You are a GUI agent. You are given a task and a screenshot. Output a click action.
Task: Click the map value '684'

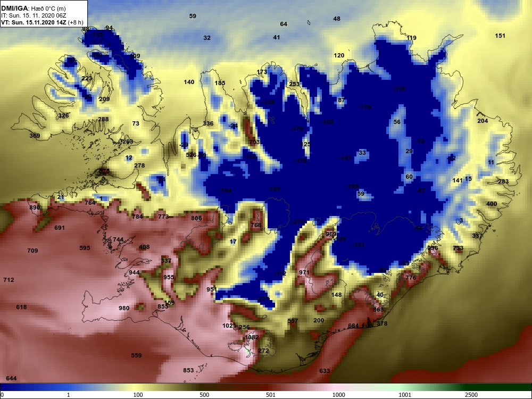(353, 326)
